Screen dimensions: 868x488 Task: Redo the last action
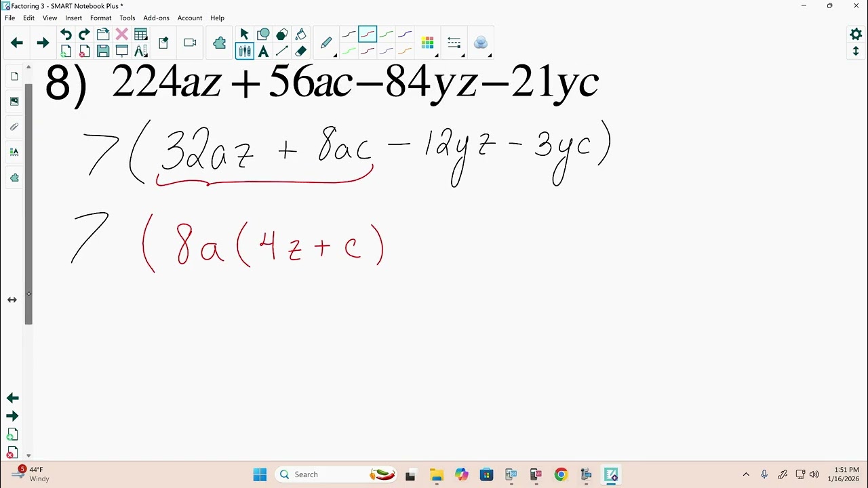[84, 35]
